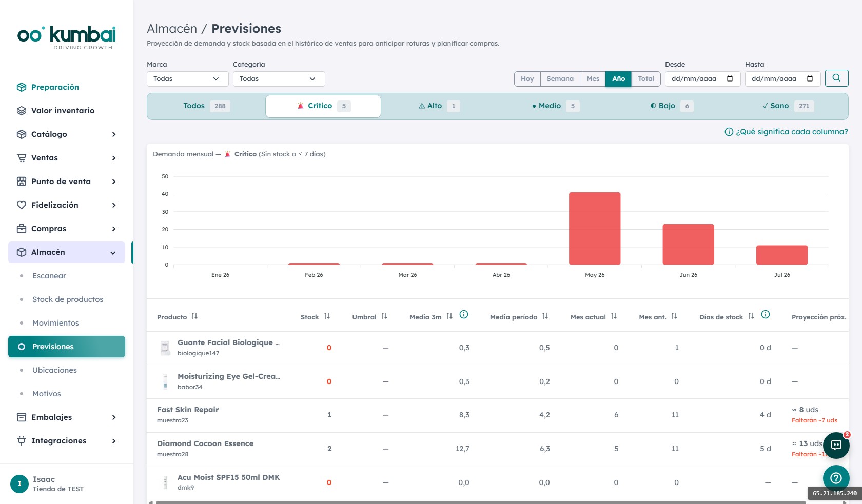
Task: Select the Total period toggle
Action: (646, 79)
